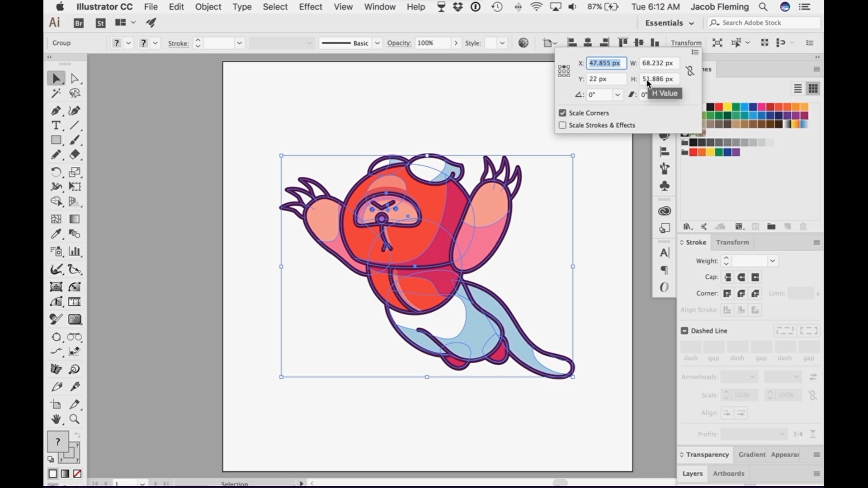Open Adobe Stock St icon
Image resolution: width=868 pixels, height=488 pixels.
pyautogui.click(x=100, y=23)
